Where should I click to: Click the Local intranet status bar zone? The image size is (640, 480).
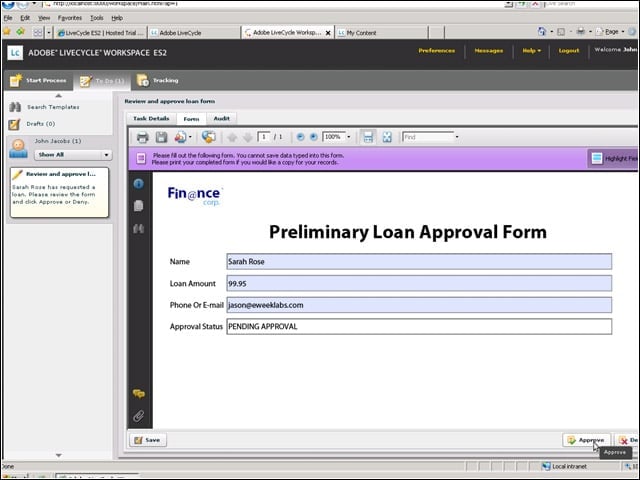[x=564, y=467]
